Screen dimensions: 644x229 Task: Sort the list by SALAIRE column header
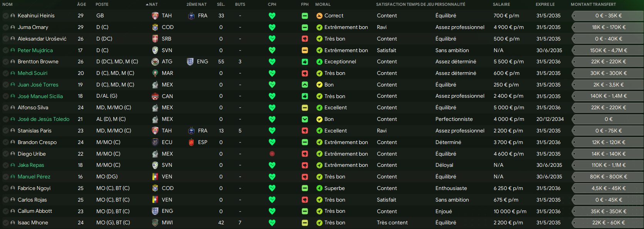tap(501, 5)
